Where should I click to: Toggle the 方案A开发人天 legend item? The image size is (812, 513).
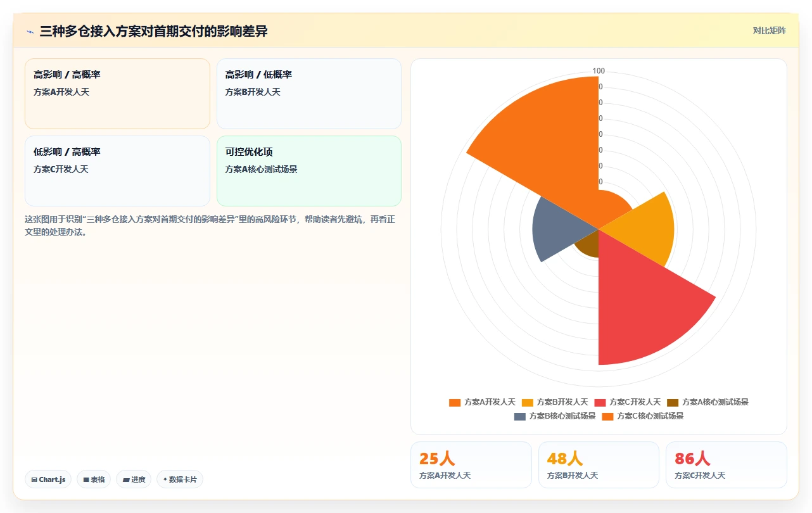point(482,402)
